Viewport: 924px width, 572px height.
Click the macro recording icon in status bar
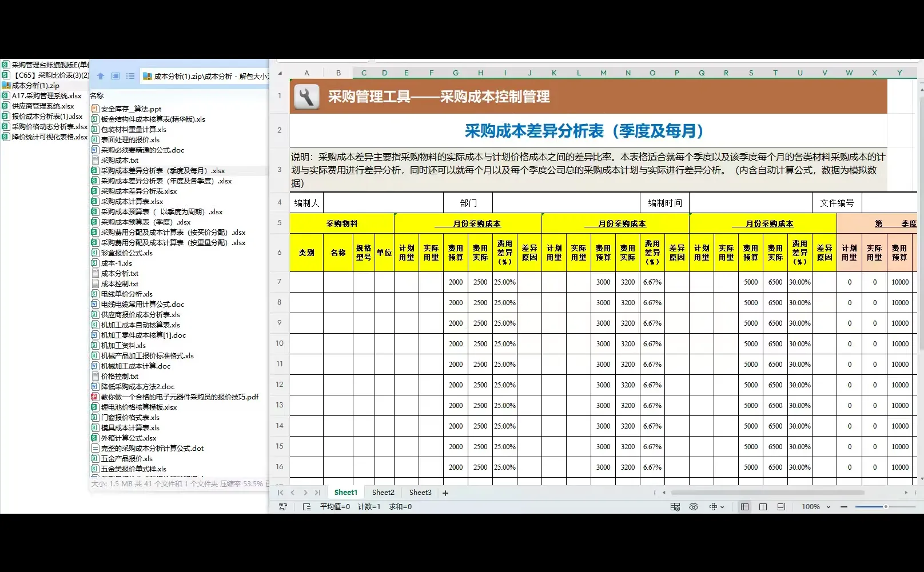tap(284, 507)
